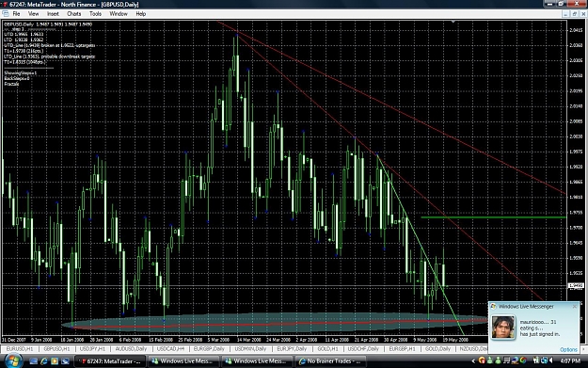
Task: Close the Windows Live Messenger notification
Action: 574,307
